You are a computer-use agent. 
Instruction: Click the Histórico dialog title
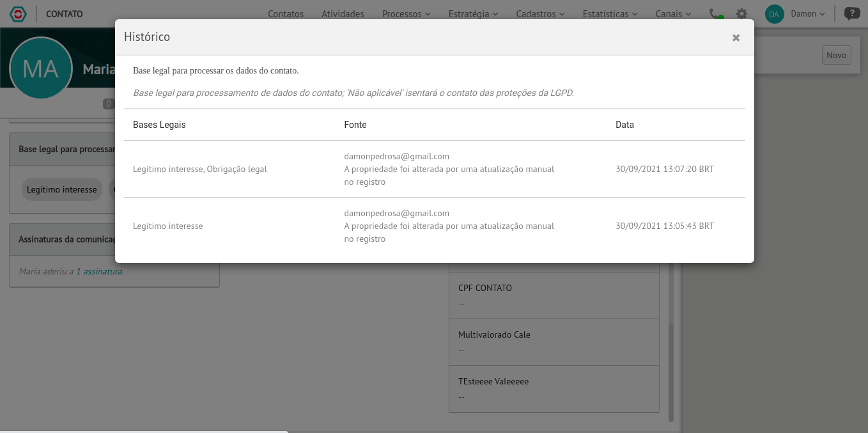pos(147,37)
